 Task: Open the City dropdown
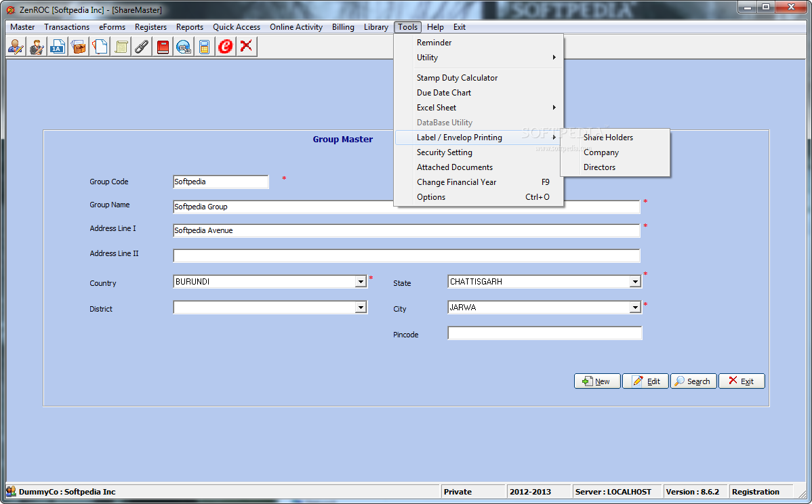pos(635,308)
